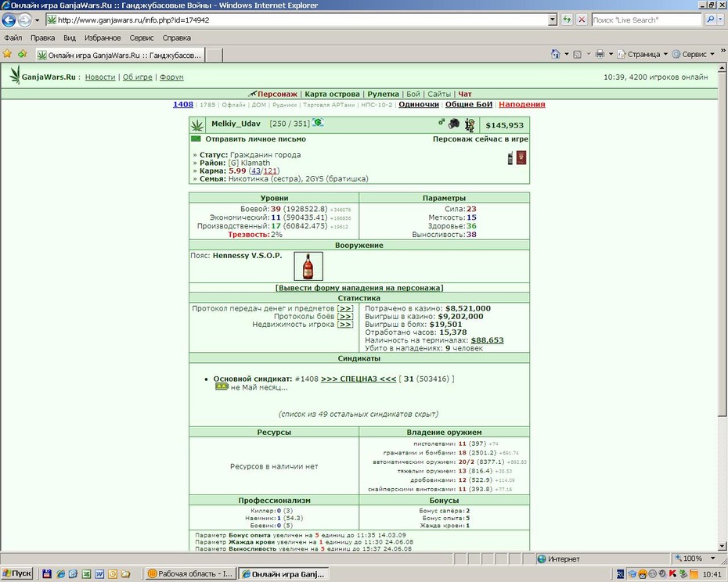Open the Страница dropdown menu
Viewport: 728px width, 582px height.
click(643, 54)
